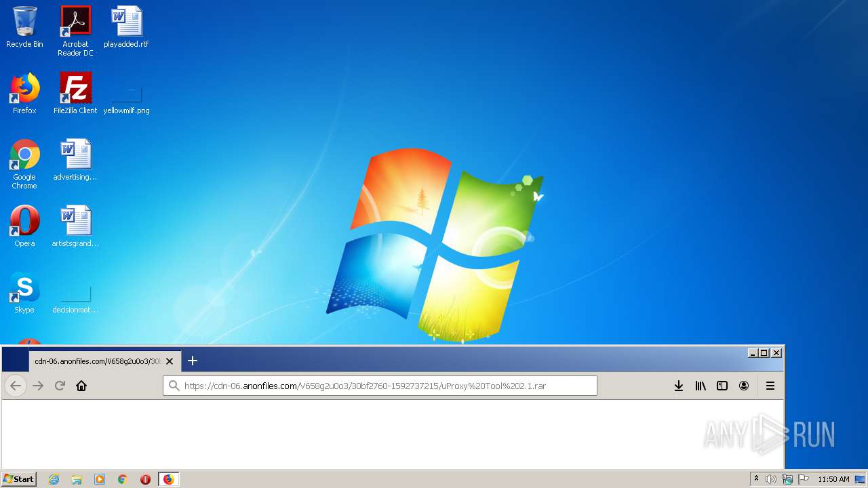The height and width of the screenshot is (488, 868).
Task: Open network tray icon
Action: point(787,479)
